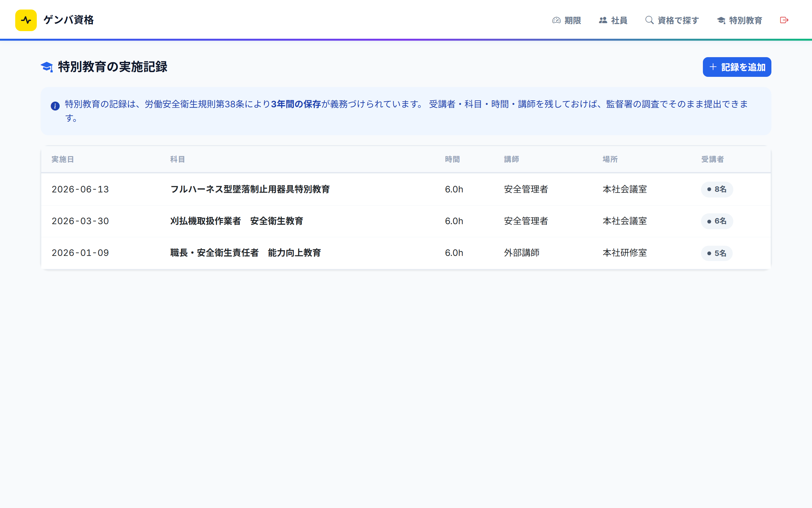This screenshot has height=508, width=812.
Task: Click the bold 3年間の保存 text
Action: click(296, 104)
